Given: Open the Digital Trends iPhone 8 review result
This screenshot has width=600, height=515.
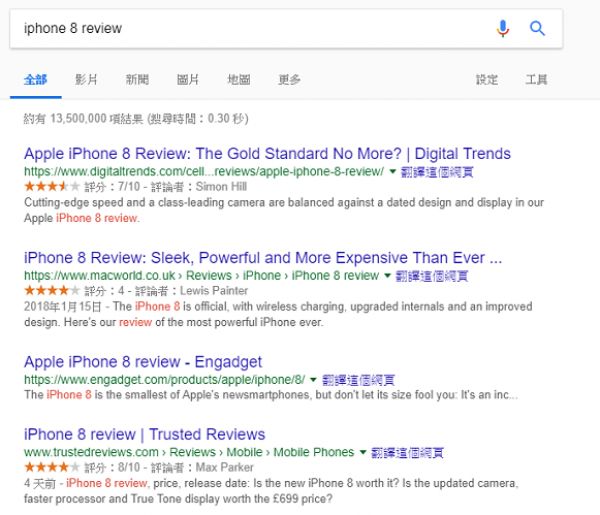Looking at the screenshot, I should point(267,153).
